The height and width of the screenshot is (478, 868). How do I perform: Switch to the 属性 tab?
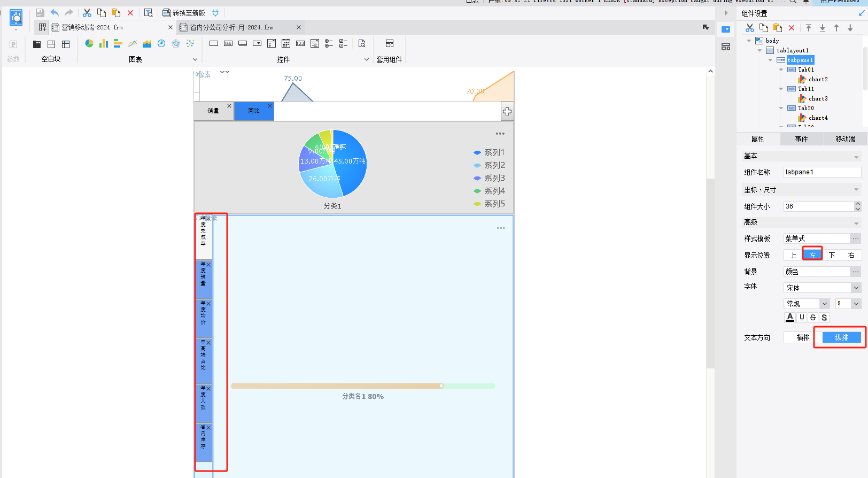pos(758,139)
